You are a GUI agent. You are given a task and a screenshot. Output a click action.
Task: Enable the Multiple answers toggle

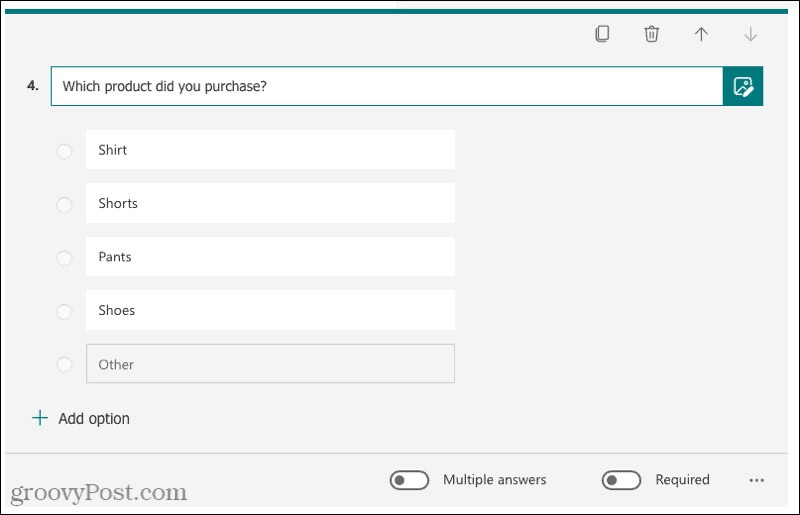tap(410, 481)
